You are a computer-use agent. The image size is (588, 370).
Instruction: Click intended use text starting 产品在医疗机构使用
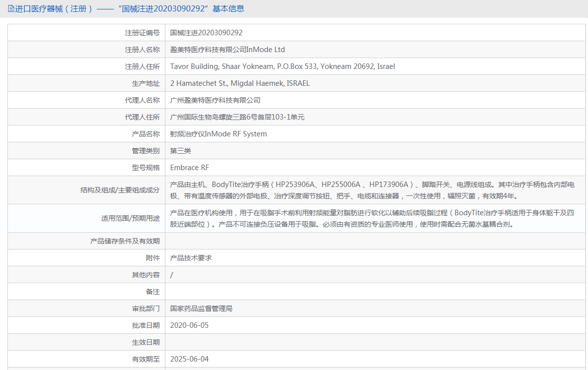pos(372,218)
